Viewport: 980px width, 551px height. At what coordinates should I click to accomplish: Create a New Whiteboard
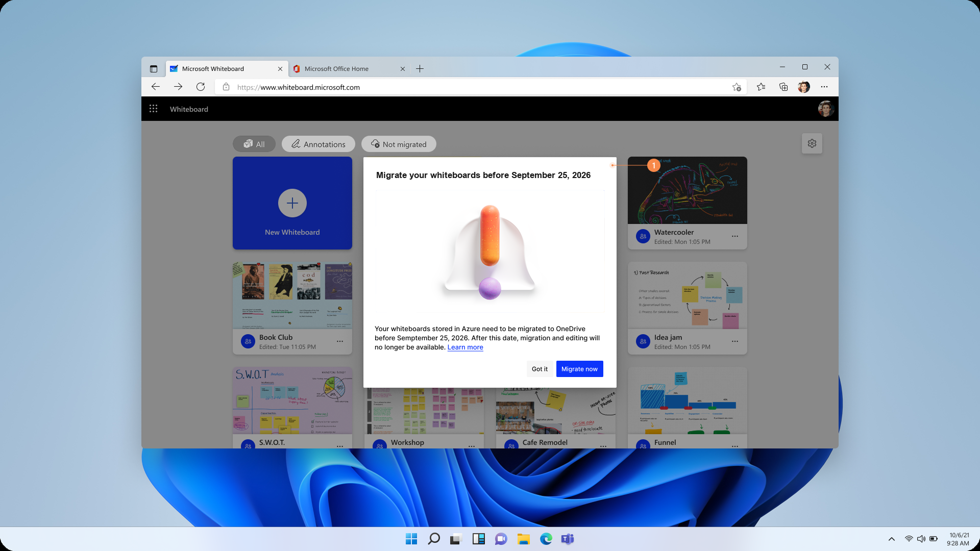tap(292, 203)
